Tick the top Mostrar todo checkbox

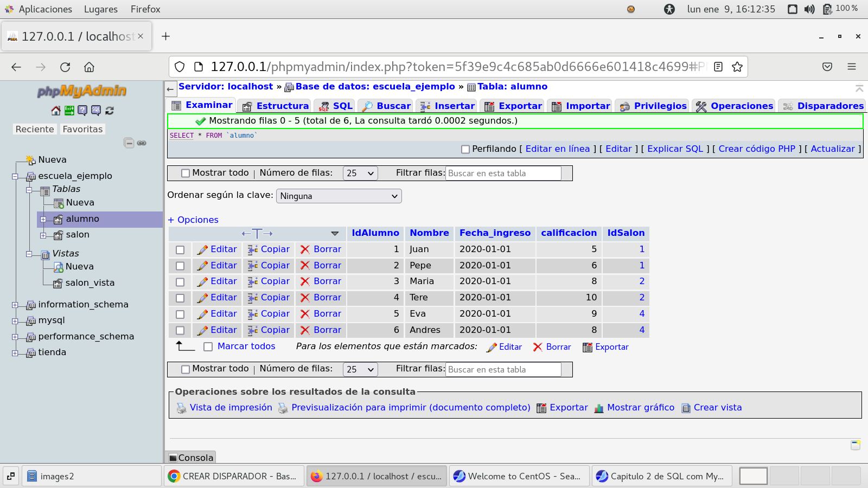point(186,174)
